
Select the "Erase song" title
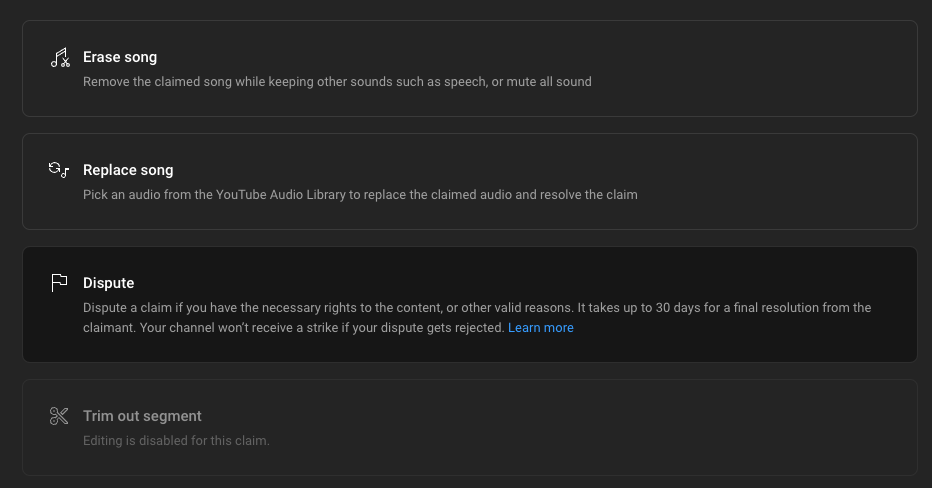click(x=120, y=57)
